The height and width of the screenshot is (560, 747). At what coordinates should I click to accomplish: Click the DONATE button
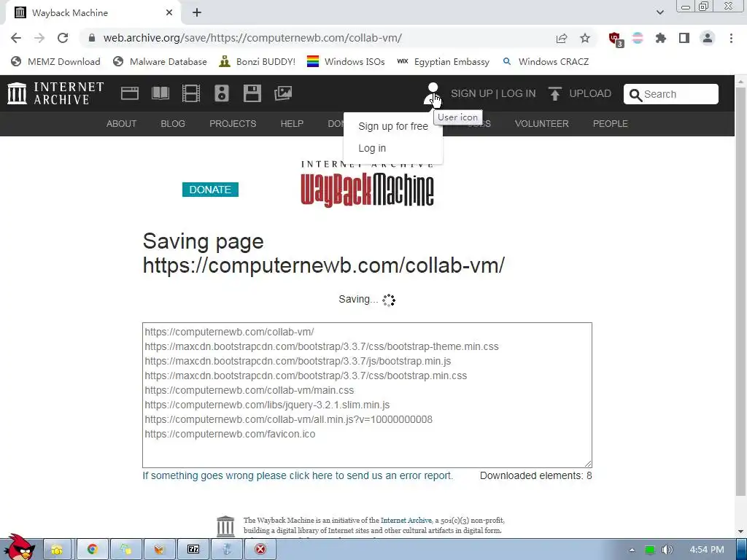[x=210, y=190]
